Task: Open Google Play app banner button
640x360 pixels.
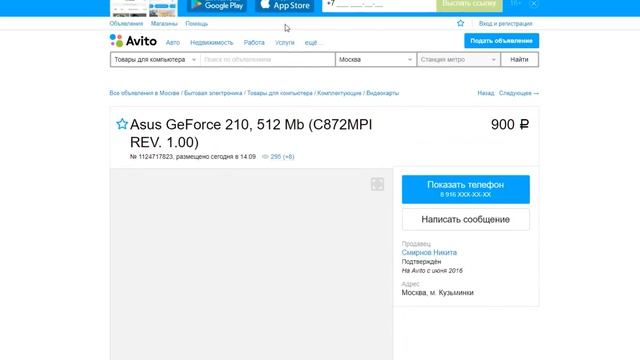Action: [217, 5]
